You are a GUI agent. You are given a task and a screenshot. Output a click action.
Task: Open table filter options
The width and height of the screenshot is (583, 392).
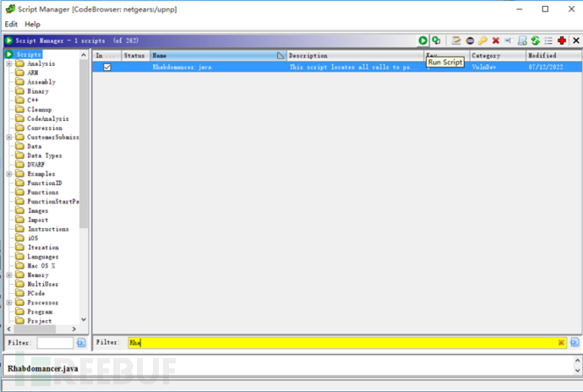(x=575, y=342)
